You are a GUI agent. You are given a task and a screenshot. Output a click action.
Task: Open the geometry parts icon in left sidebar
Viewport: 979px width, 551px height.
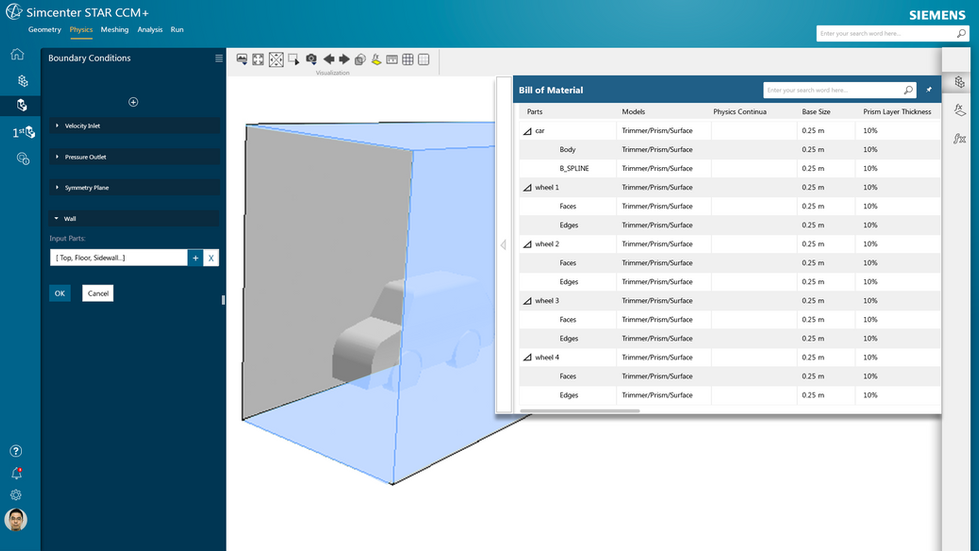[x=22, y=80]
